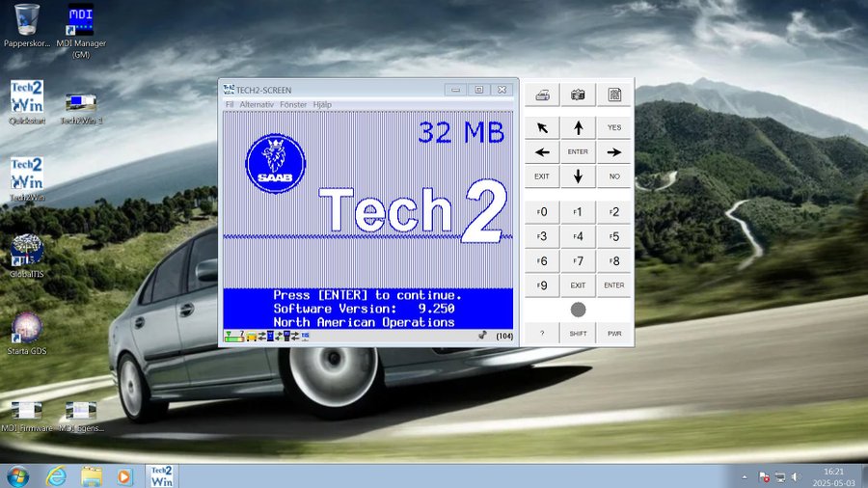
Task: Show hidden system tray icons
Action: [x=745, y=477]
